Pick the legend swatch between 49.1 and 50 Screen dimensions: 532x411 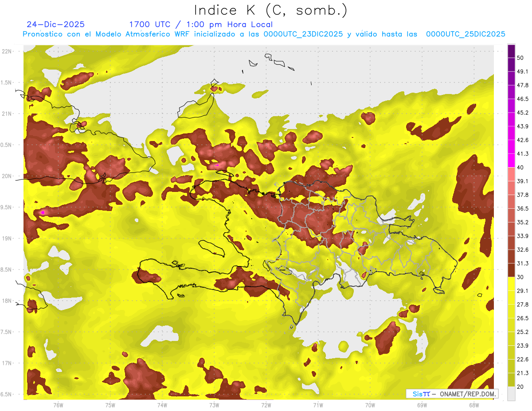point(511,65)
